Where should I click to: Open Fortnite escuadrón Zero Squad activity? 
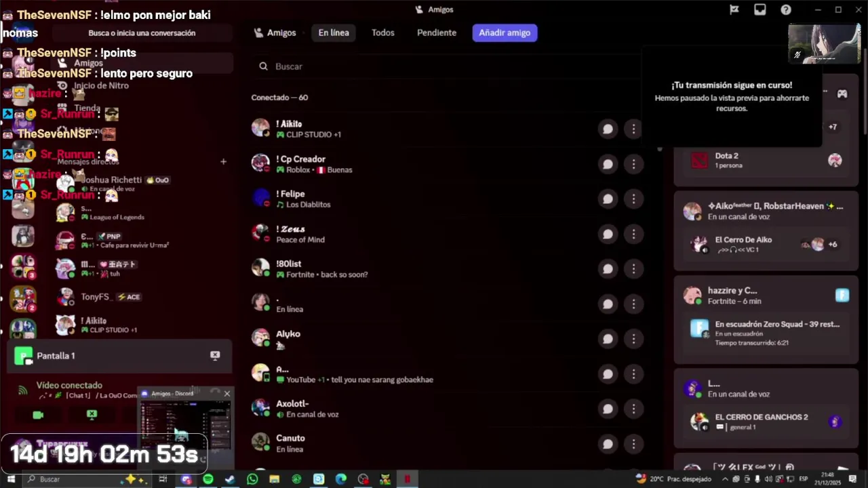(x=766, y=333)
